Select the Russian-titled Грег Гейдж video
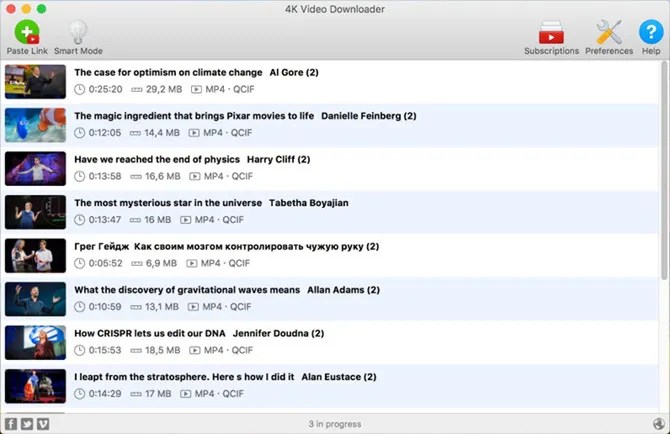This screenshot has height=434, width=670. [x=329, y=256]
